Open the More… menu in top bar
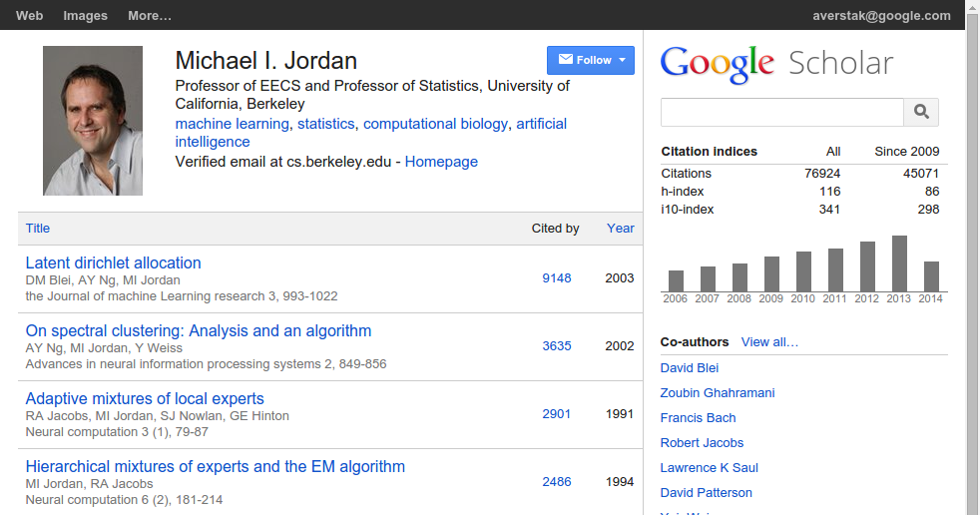The height and width of the screenshot is (515, 980). coord(150,16)
